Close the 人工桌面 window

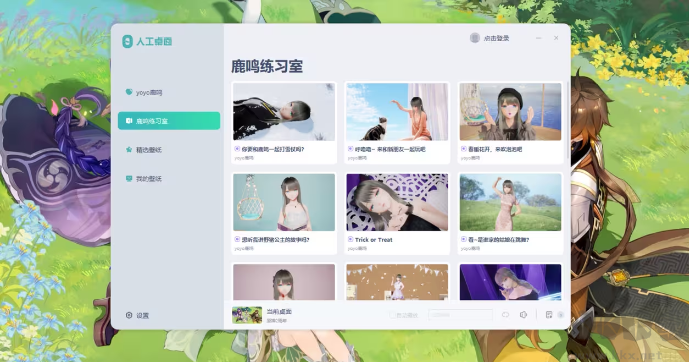[556, 38]
